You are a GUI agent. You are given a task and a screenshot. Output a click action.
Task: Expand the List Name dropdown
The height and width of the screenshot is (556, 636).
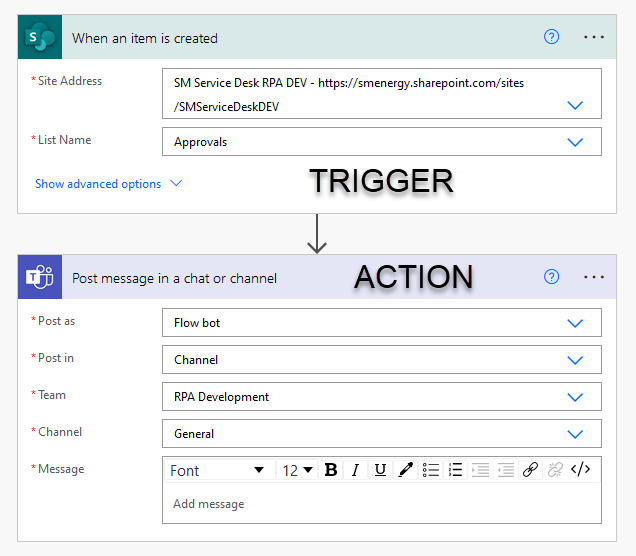pyautogui.click(x=575, y=142)
